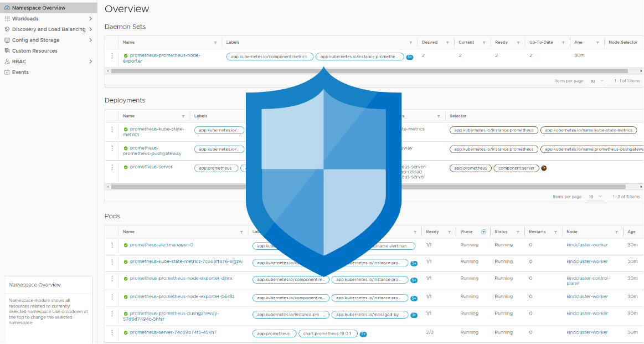Open the prometheus-alertmanager-0 pod
Screen dimensions: 644x344
point(161,245)
